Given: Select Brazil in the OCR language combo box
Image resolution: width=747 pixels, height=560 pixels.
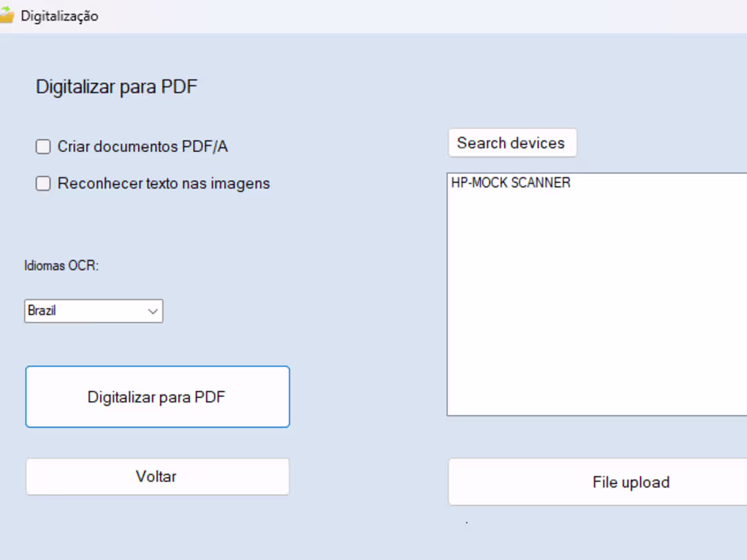Looking at the screenshot, I should 81,311.
